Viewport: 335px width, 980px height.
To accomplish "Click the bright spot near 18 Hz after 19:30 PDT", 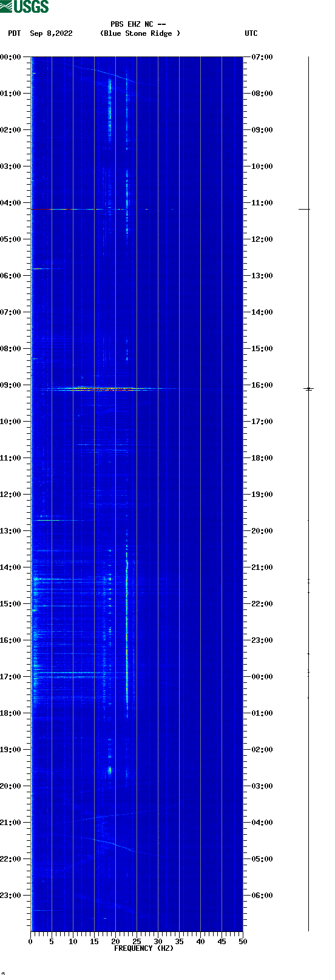I will click(110, 770).
